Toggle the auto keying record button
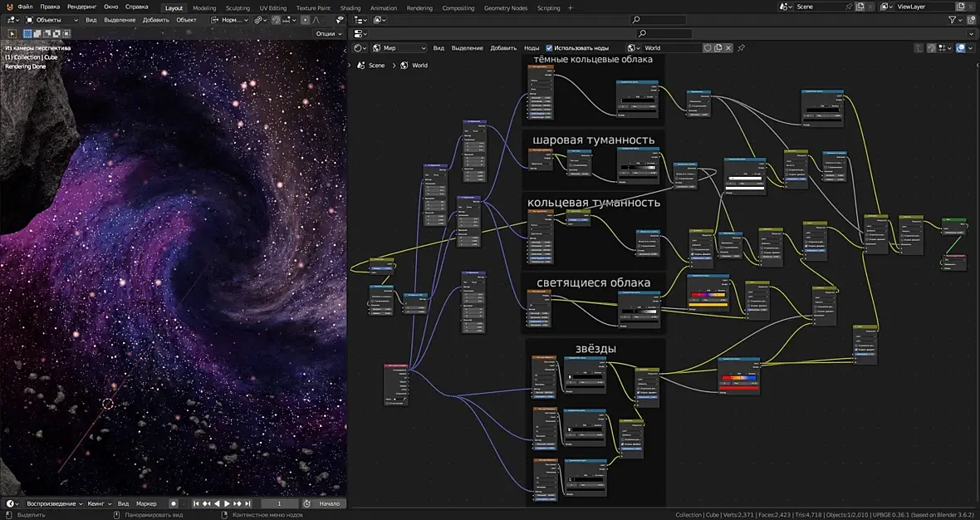 coord(174,503)
